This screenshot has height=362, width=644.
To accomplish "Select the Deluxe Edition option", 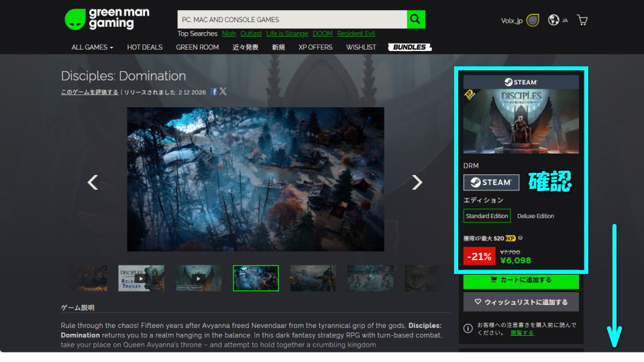I will (x=535, y=216).
